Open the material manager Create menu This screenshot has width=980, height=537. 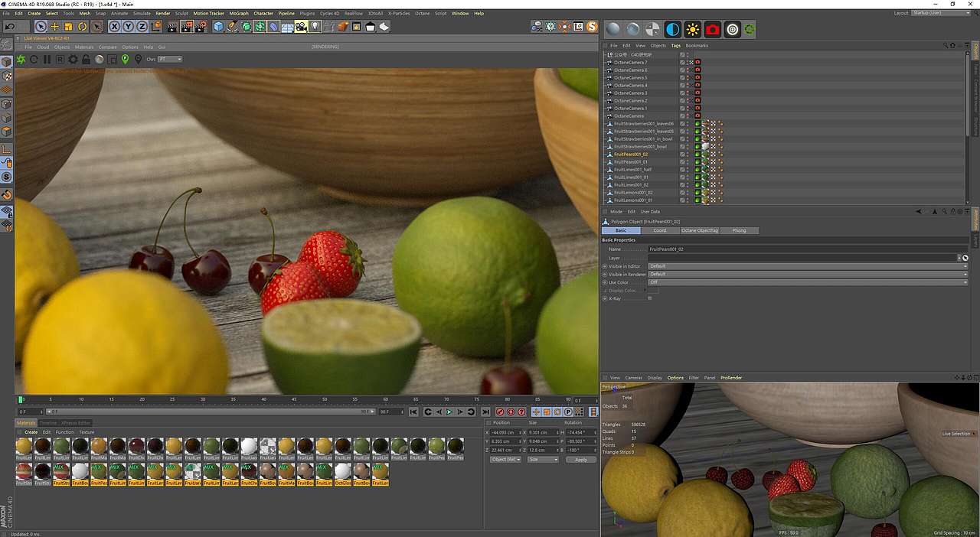[x=31, y=432]
